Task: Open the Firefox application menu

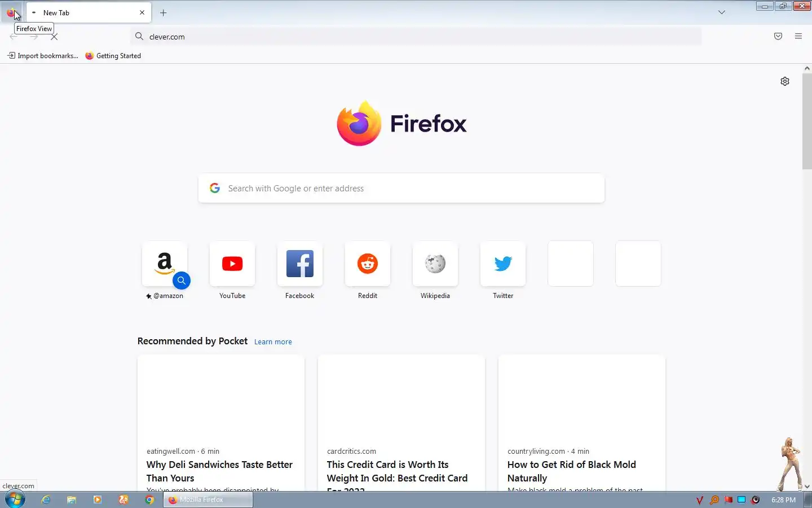Action: [798, 37]
